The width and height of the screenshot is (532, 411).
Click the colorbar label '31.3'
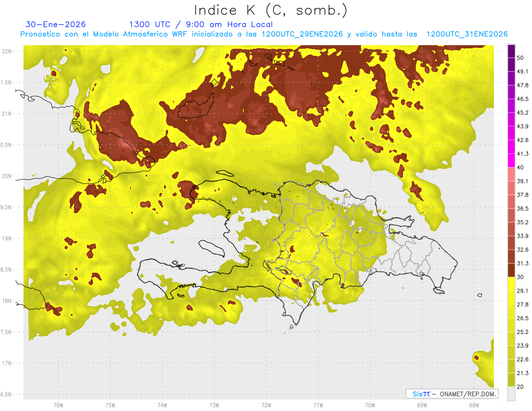point(523,263)
